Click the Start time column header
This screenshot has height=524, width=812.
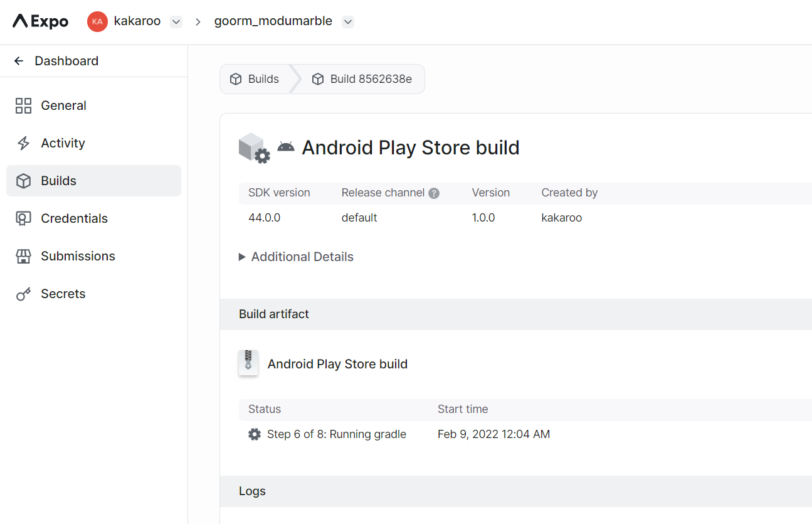pyautogui.click(x=463, y=409)
